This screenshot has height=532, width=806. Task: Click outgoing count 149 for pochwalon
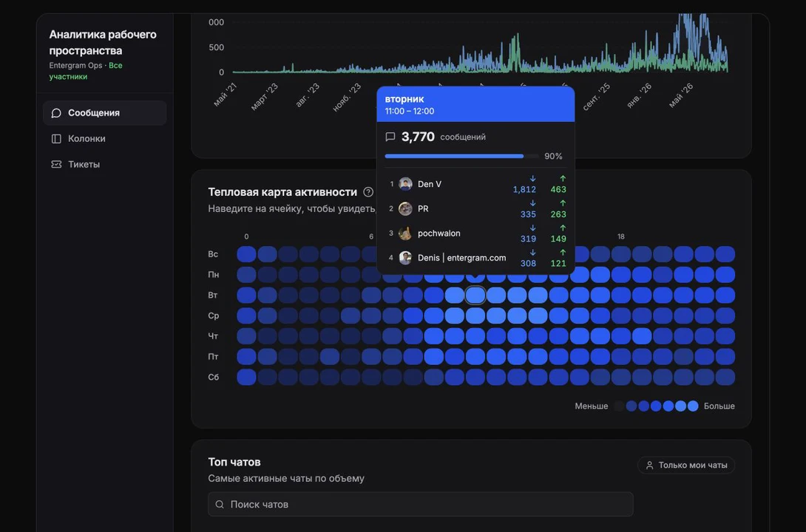558,239
